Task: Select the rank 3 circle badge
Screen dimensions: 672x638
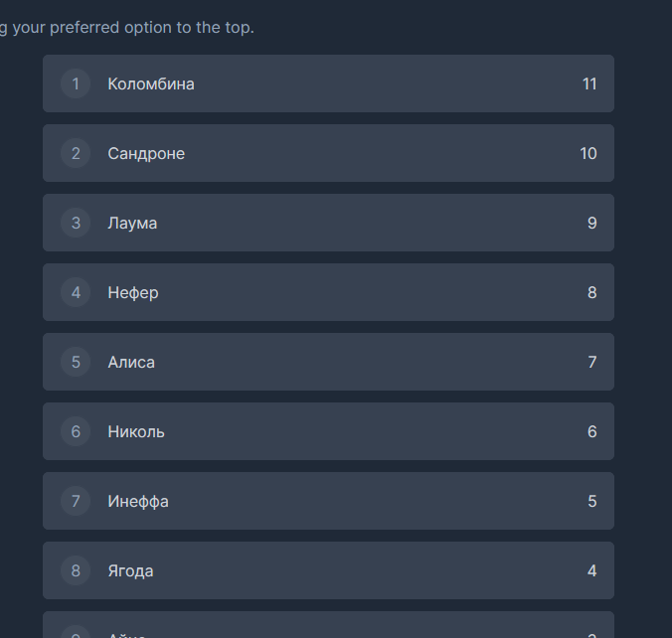Action: click(x=76, y=223)
